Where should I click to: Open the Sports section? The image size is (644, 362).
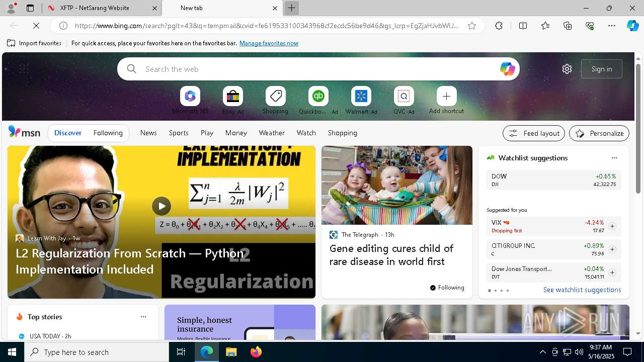179,133
